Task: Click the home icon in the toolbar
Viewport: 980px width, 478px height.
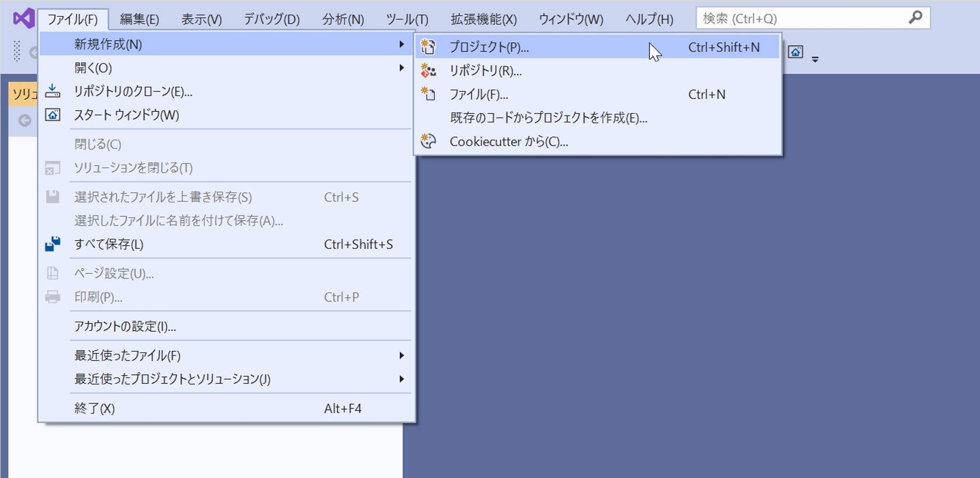Action: (795, 52)
